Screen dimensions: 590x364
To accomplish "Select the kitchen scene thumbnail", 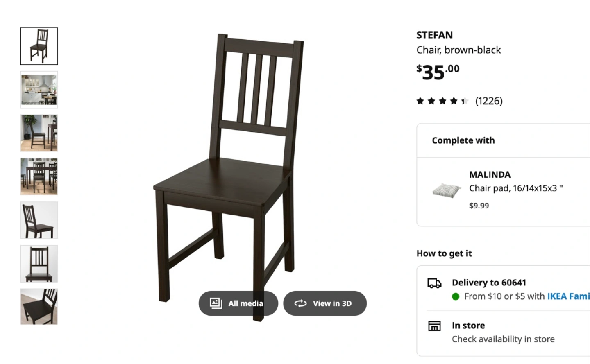I will 39,90.
